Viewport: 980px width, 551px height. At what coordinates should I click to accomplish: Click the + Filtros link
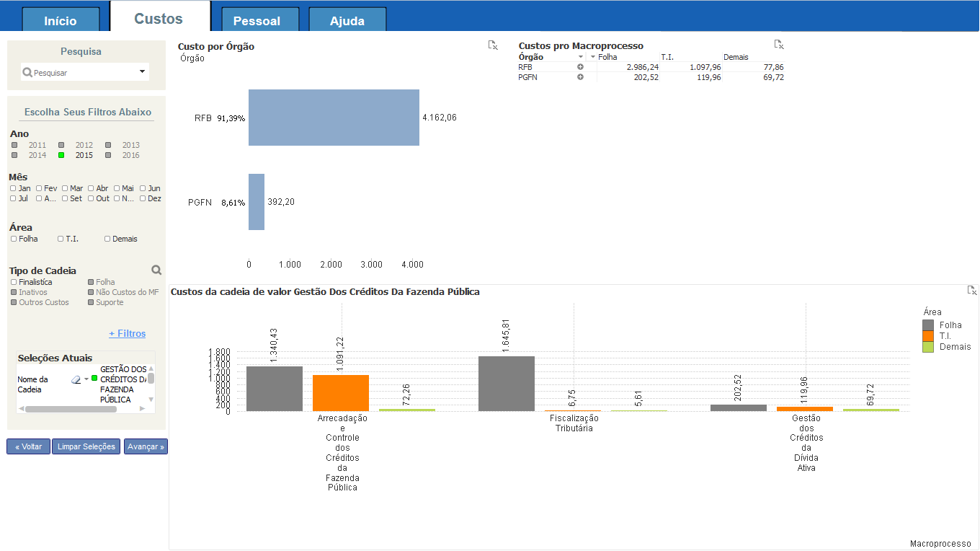pyautogui.click(x=127, y=333)
